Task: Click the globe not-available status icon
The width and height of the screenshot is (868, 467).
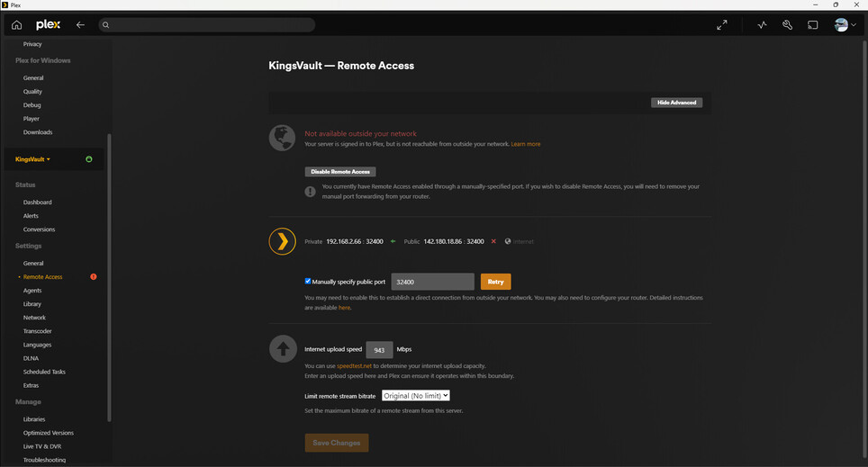Action: pyautogui.click(x=283, y=138)
